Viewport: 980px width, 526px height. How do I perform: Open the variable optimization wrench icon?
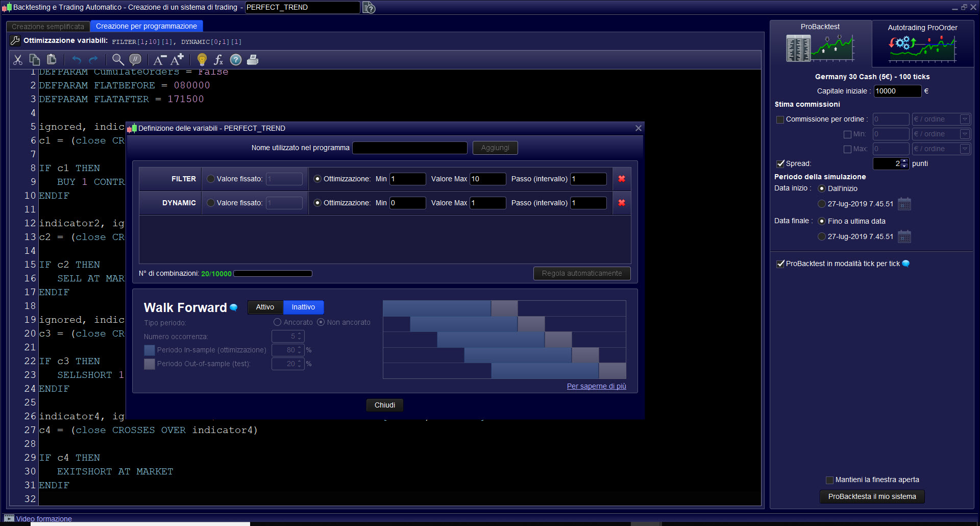[x=15, y=41]
